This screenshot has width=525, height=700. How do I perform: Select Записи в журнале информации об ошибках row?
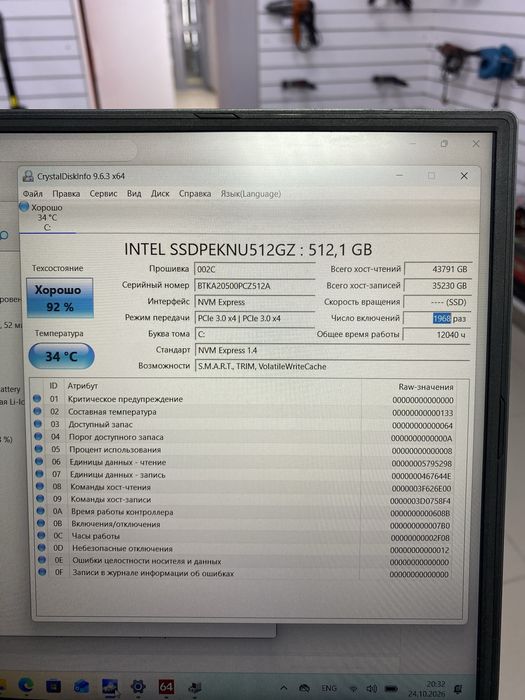click(246, 574)
